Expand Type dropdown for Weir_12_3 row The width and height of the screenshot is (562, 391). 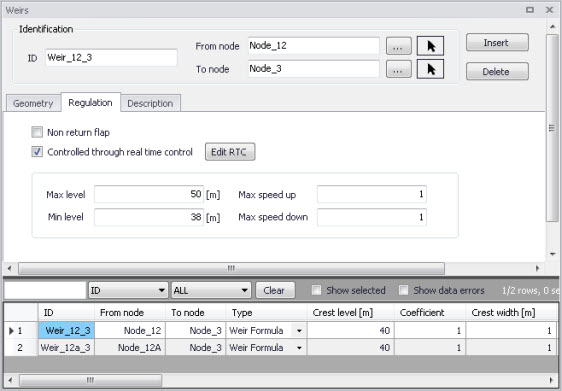299,330
